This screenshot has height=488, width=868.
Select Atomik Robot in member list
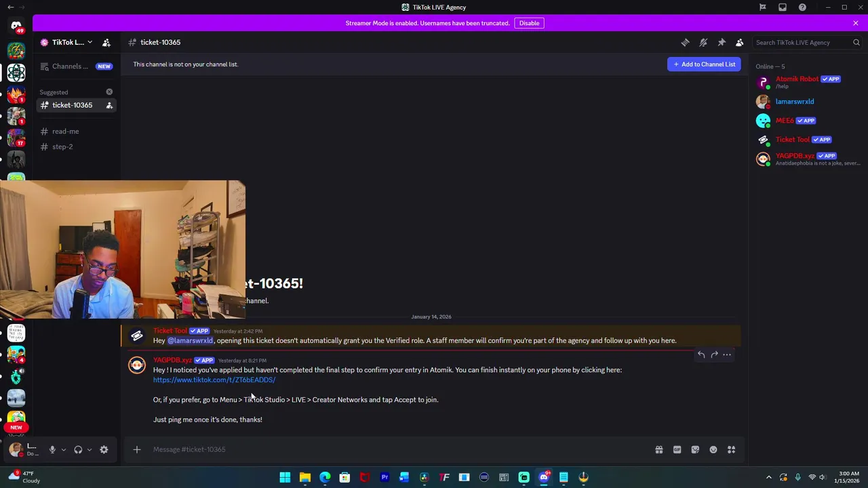[x=807, y=82]
